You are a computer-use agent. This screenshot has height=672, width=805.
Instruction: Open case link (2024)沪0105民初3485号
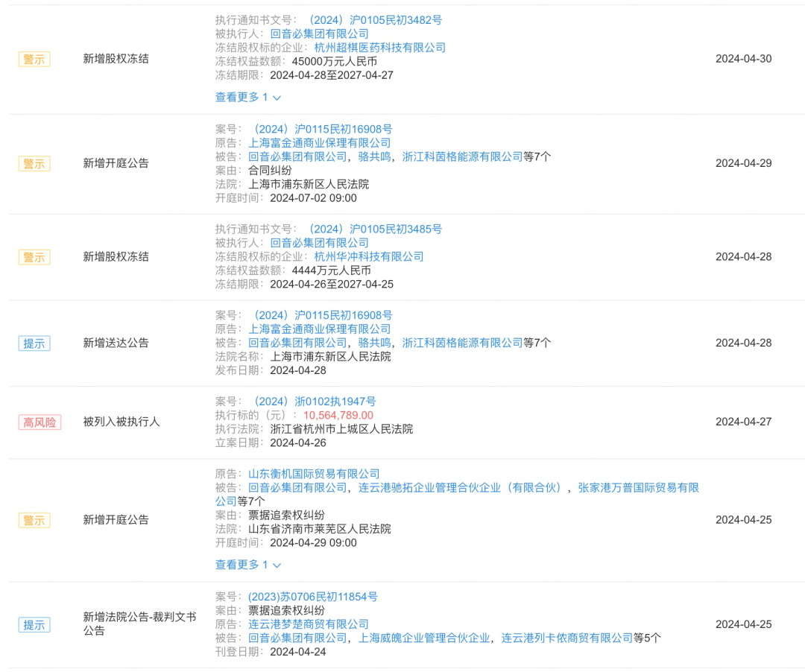coord(374,229)
